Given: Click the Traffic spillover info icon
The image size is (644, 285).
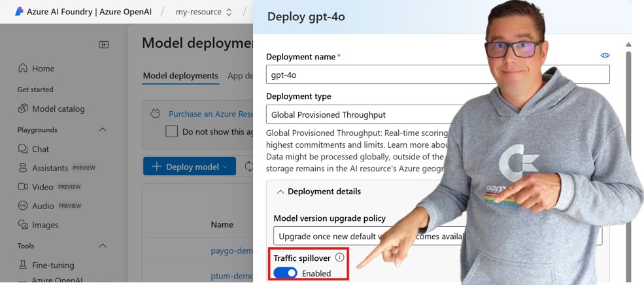Looking at the screenshot, I should [339, 258].
